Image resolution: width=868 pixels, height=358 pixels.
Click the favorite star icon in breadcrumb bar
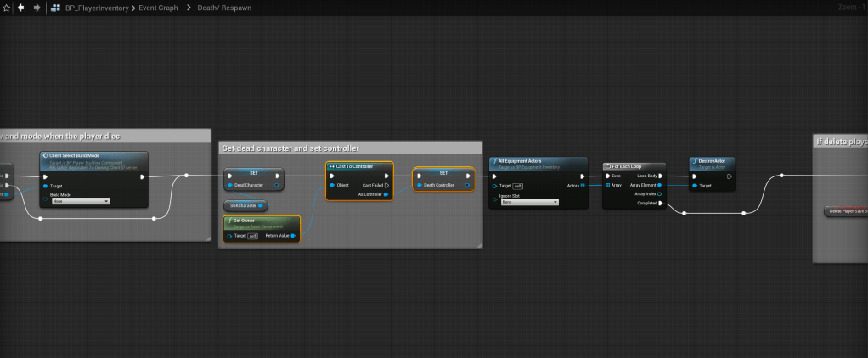coord(7,8)
